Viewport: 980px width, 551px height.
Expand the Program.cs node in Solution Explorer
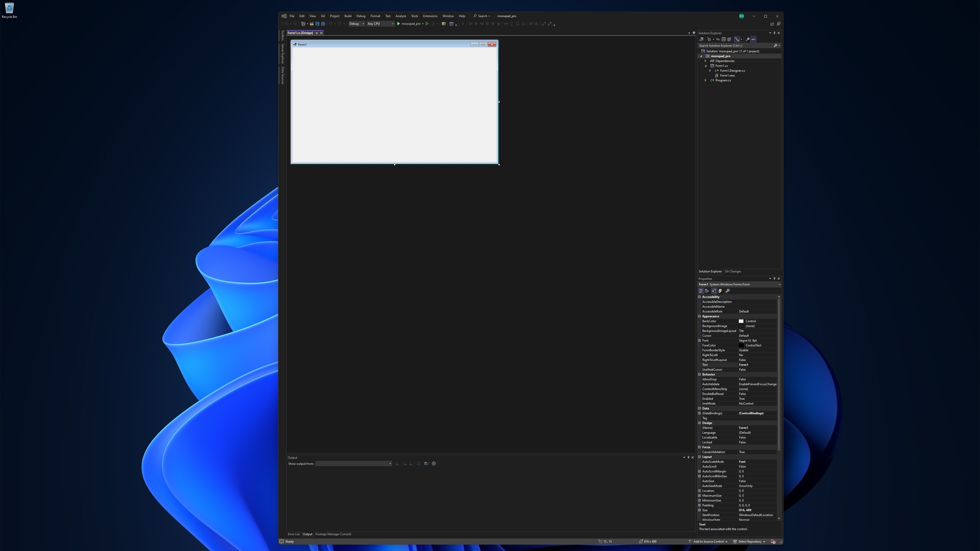click(706, 80)
